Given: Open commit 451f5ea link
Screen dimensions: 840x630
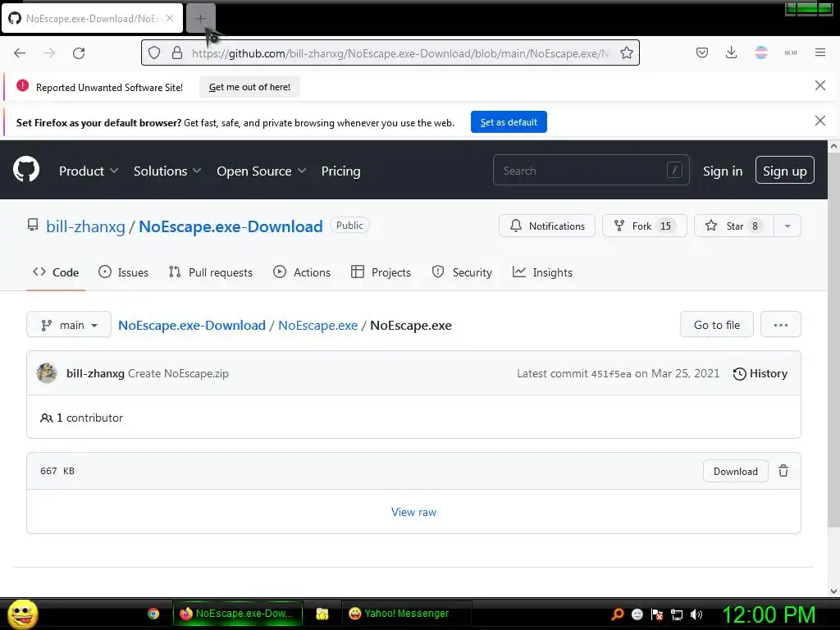Looking at the screenshot, I should 610,374.
